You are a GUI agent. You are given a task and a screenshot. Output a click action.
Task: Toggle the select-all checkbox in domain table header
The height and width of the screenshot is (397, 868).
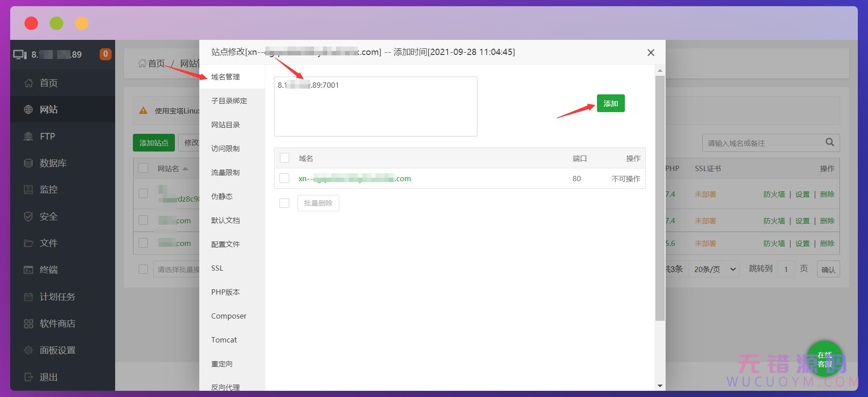284,158
